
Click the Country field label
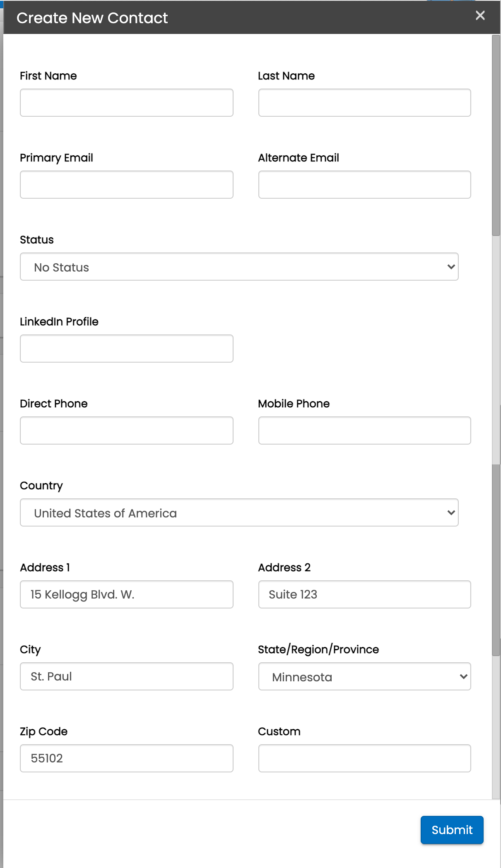41,486
